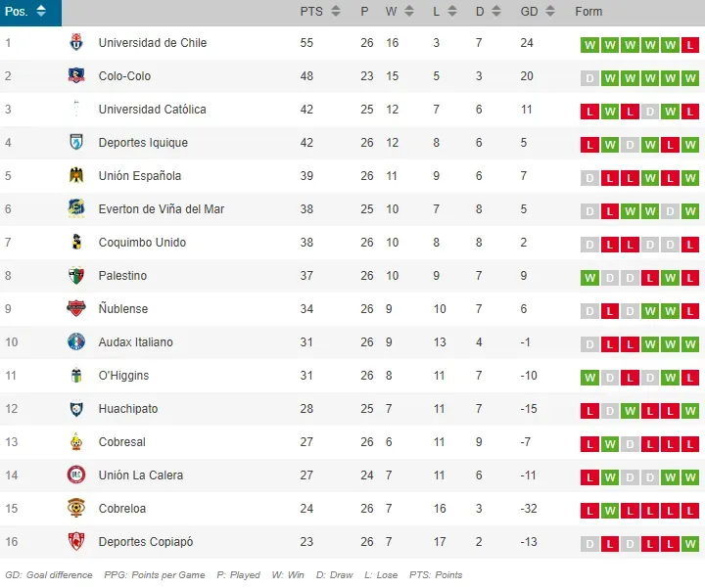
Task: Sort table by L losses column
Action: (443, 12)
